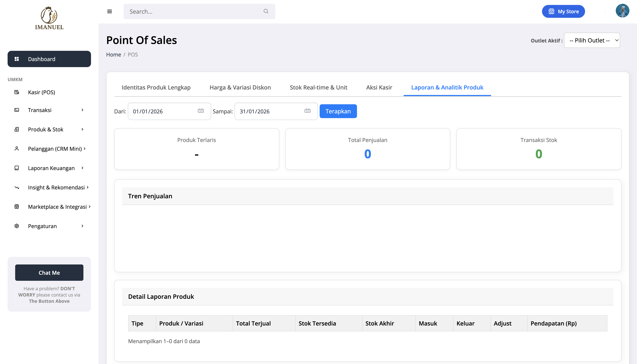Viewport: 637px width, 364px height.
Task: Click the My Store button
Action: pyautogui.click(x=563, y=12)
